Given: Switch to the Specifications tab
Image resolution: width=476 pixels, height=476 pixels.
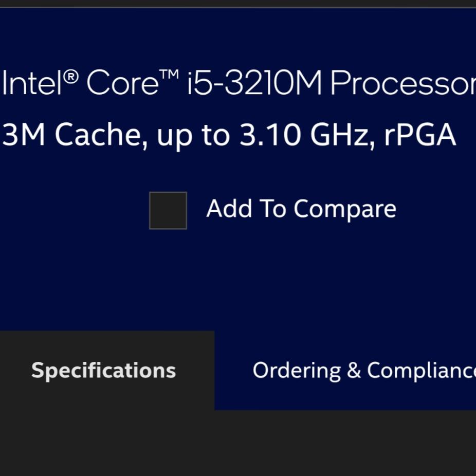Looking at the screenshot, I should pyautogui.click(x=104, y=371).
